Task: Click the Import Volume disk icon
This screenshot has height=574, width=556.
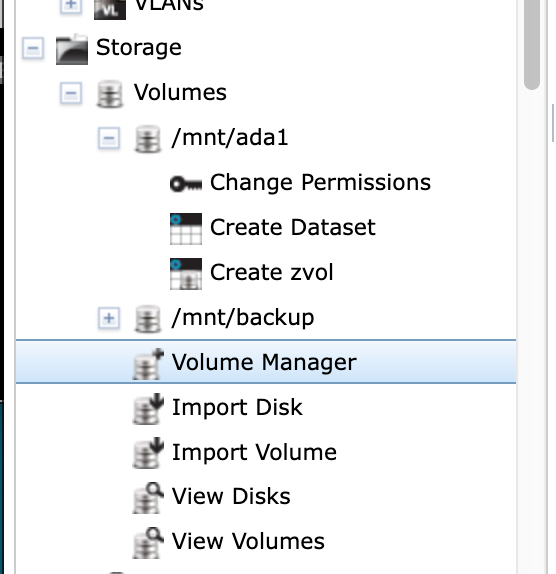Action: click(148, 453)
